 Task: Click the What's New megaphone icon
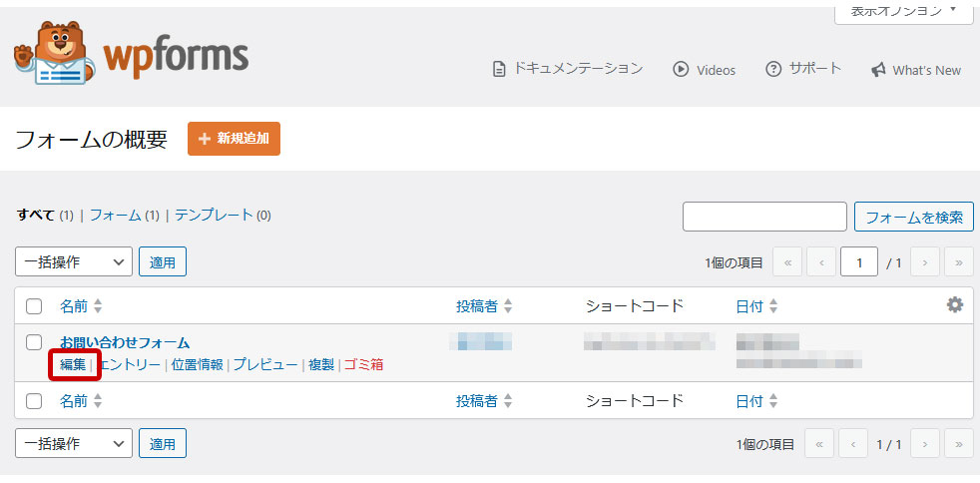tap(878, 70)
